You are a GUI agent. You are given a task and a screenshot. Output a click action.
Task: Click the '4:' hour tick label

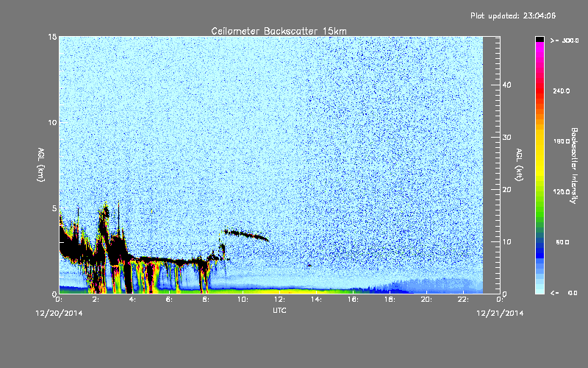[x=133, y=300]
